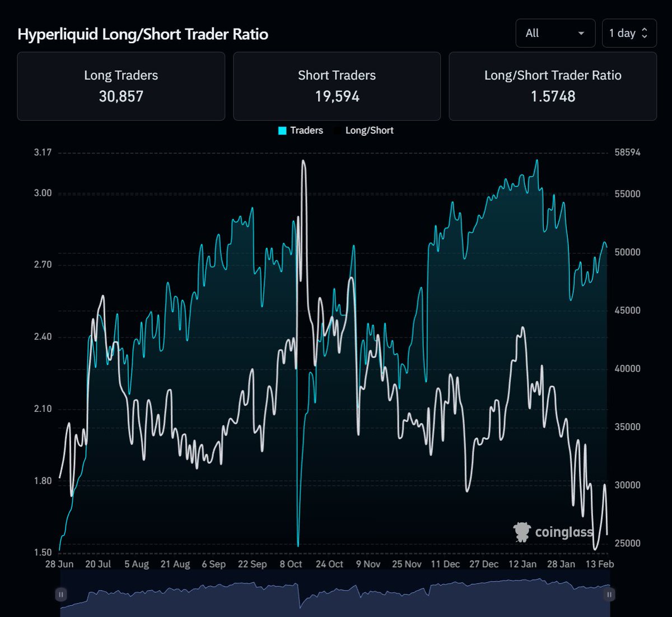
Task: Click the 58594 right axis label
Action: 627,152
